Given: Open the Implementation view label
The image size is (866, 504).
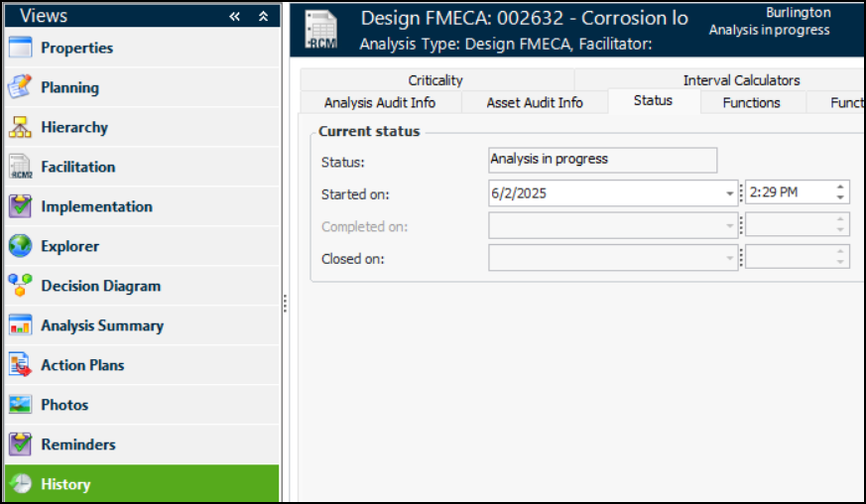Looking at the screenshot, I should [x=97, y=206].
